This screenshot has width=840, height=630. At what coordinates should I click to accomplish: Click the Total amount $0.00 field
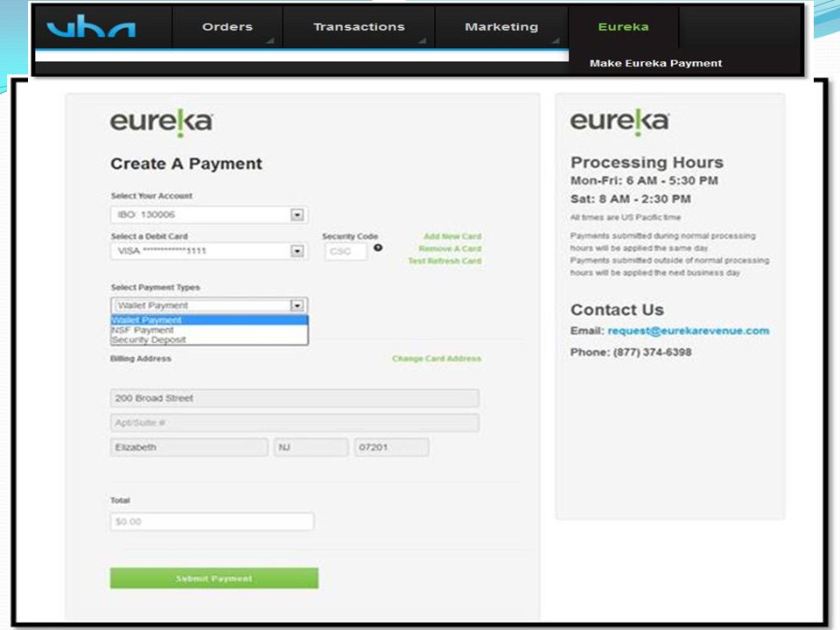point(212,521)
